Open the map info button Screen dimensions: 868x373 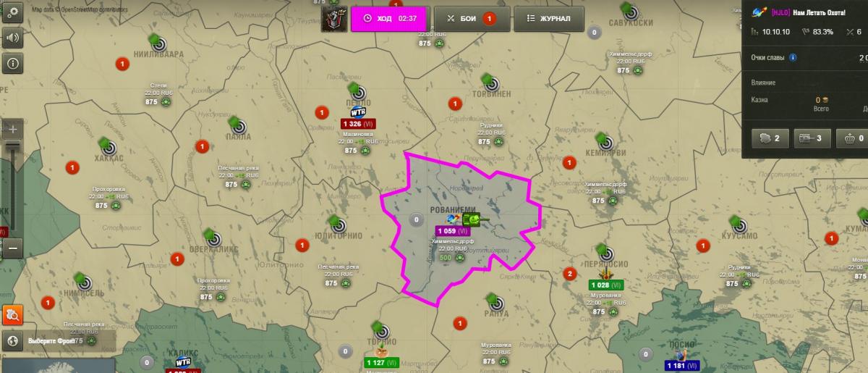[13, 63]
